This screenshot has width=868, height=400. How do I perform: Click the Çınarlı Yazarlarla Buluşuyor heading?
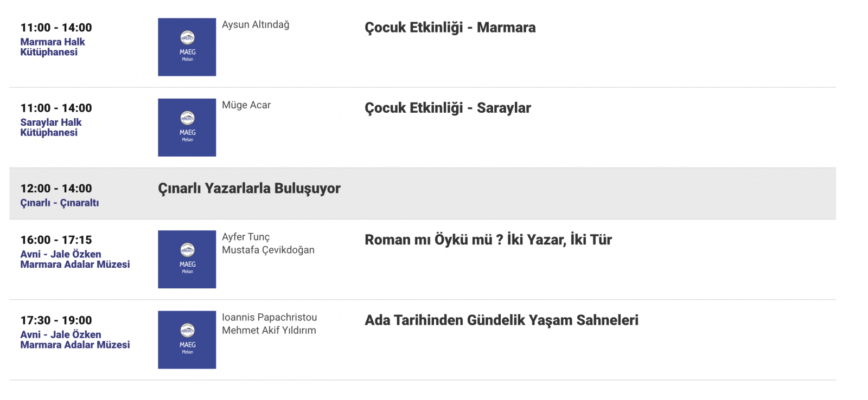[249, 189]
